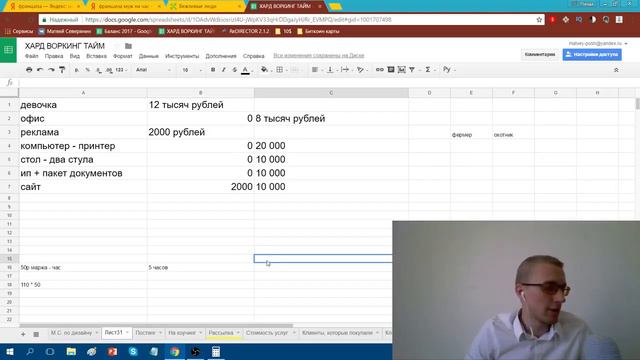The image size is (640, 360).
Task: Open the Правка menu
Action: (x=54, y=56)
